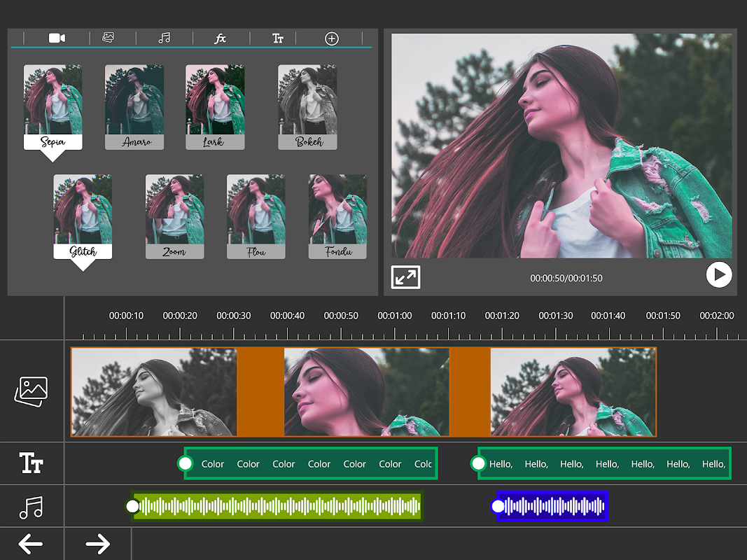Switch to the photo gallery tab
The height and width of the screenshot is (560, 747).
108,38
